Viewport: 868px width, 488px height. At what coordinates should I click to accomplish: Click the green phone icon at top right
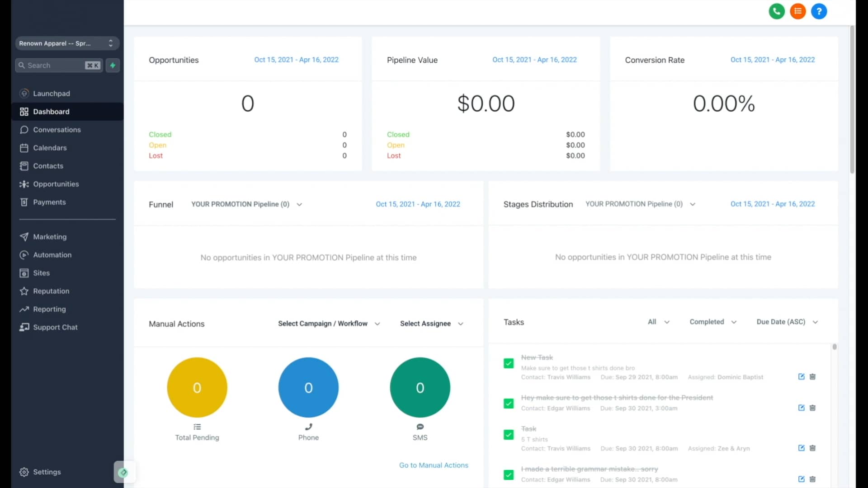tap(776, 11)
